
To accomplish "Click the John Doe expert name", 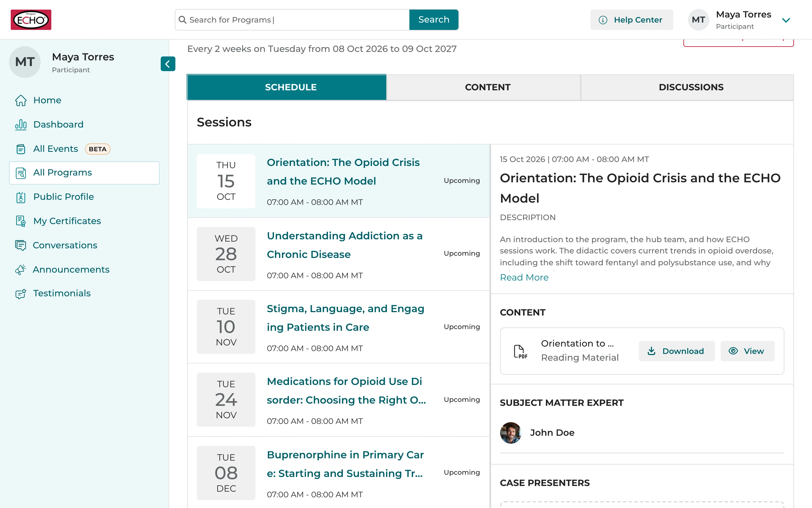I will pyautogui.click(x=552, y=433).
